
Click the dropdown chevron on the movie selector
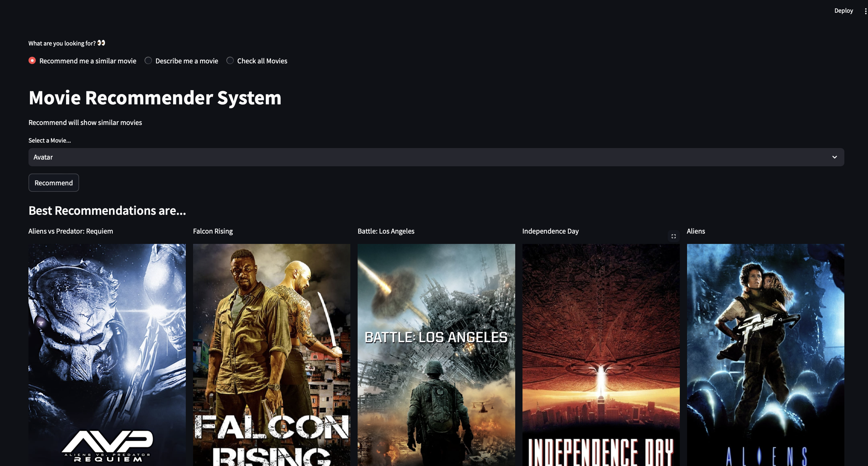point(835,157)
